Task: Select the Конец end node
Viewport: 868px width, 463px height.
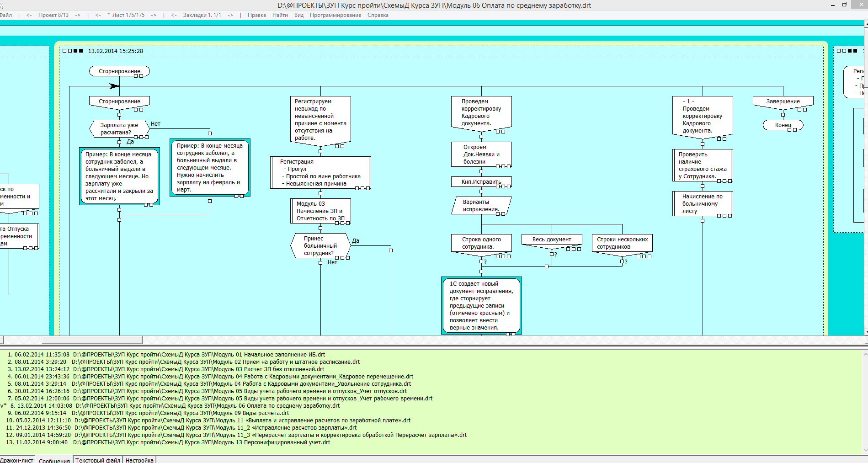Action: [x=783, y=125]
